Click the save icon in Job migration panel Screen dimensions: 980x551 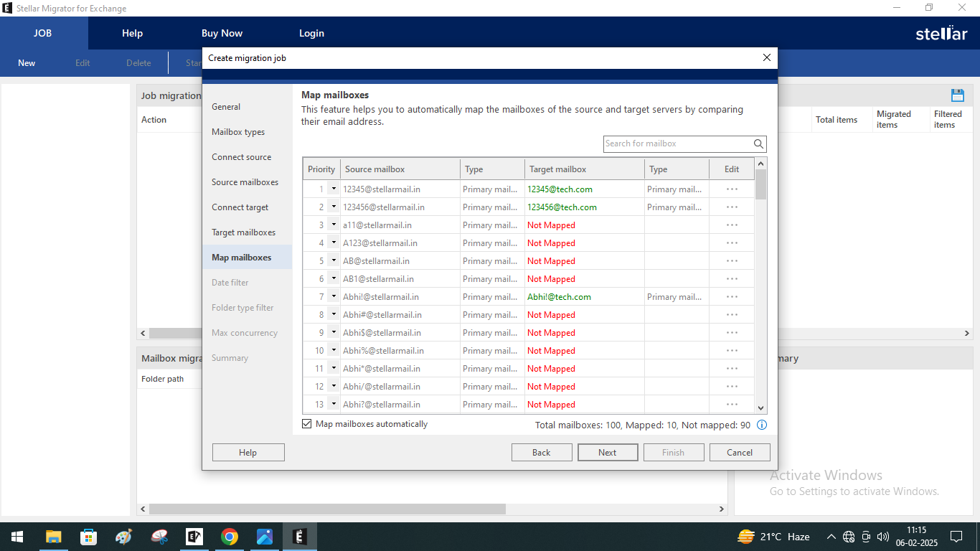click(957, 95)
